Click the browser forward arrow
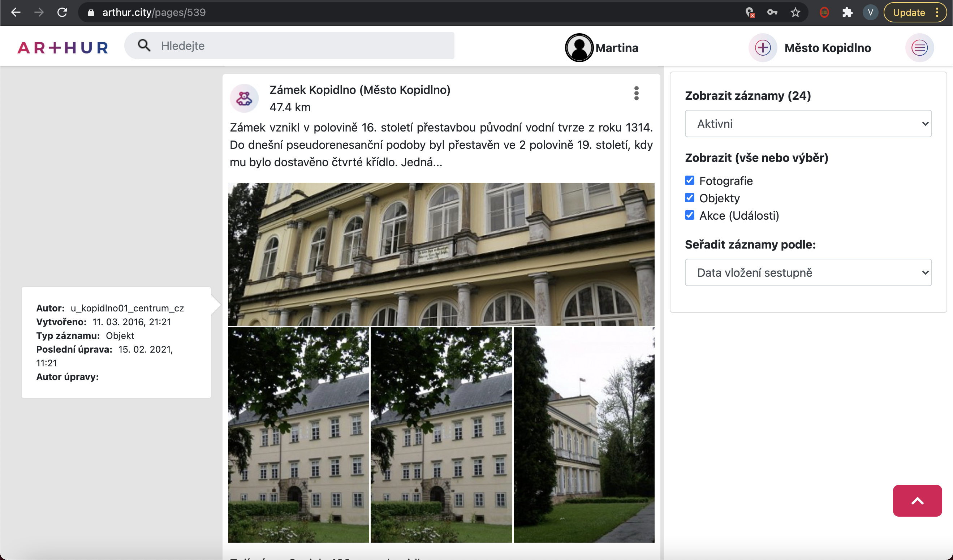This screenshot has width=953, height=560. [39, 13]
